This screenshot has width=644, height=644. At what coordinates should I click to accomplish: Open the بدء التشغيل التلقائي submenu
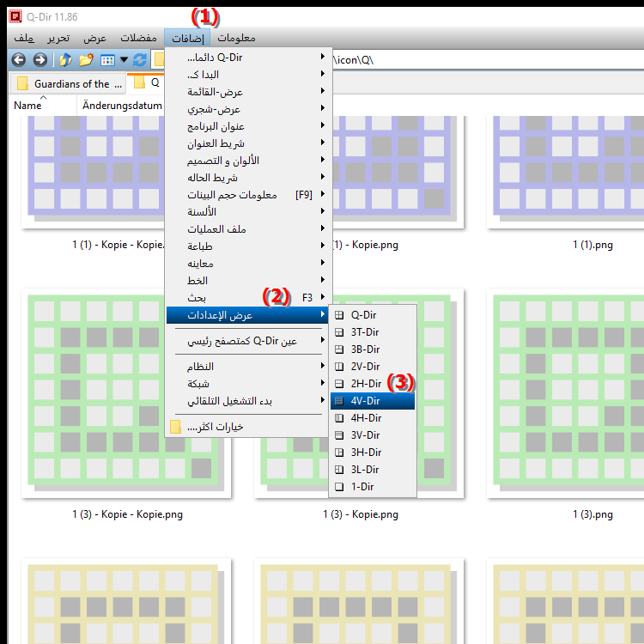(x=247, y=401)
